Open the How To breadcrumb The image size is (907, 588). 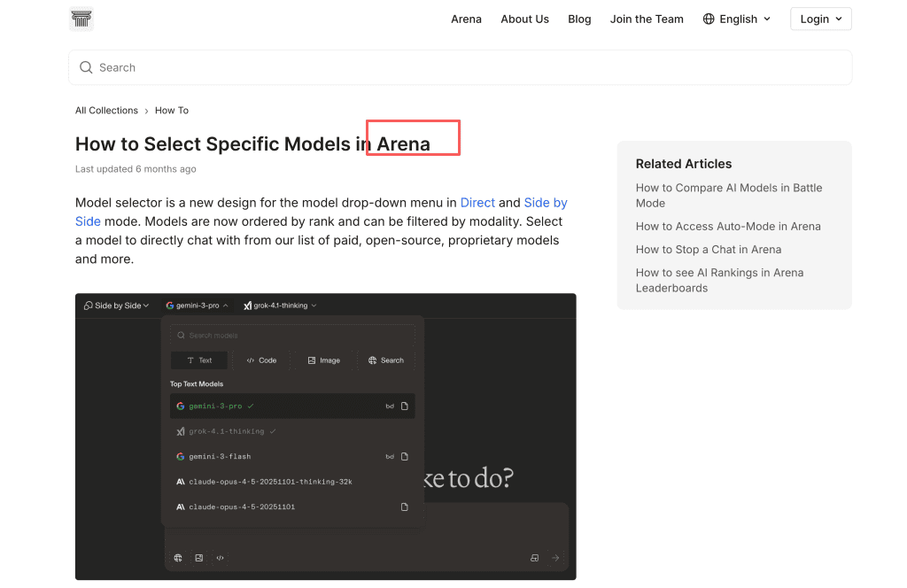pos(172,111)
